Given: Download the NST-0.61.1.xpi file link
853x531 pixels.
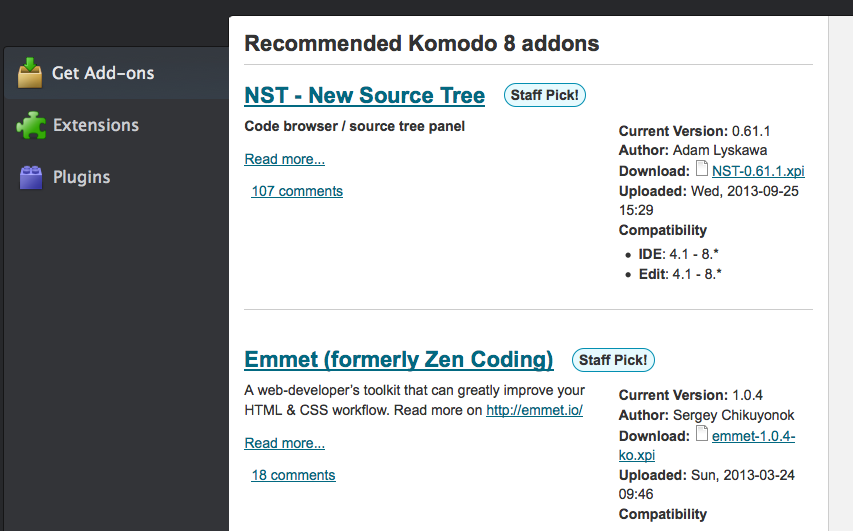Looking at the screenshot, I should pos(758,171).
